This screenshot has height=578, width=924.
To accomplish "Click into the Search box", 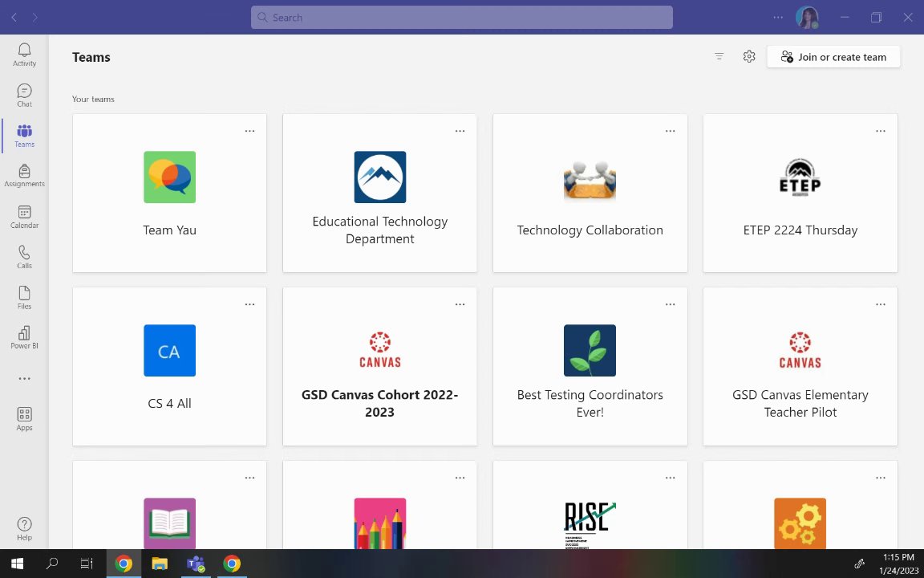I will pos(461,17).
